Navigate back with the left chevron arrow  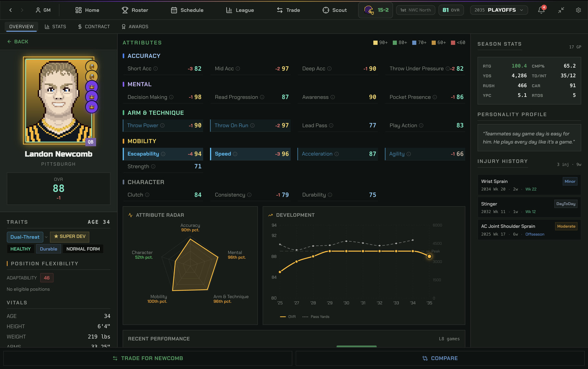tap(11, 10)
